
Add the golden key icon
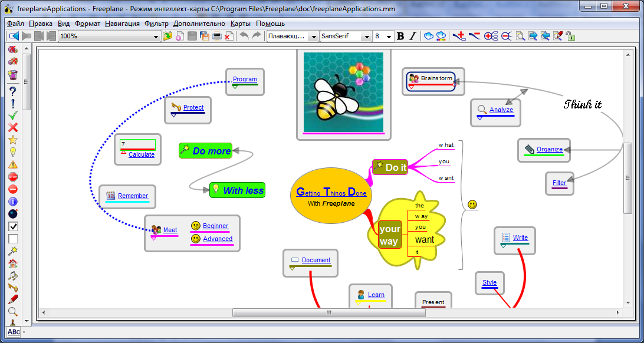point(13,288)
